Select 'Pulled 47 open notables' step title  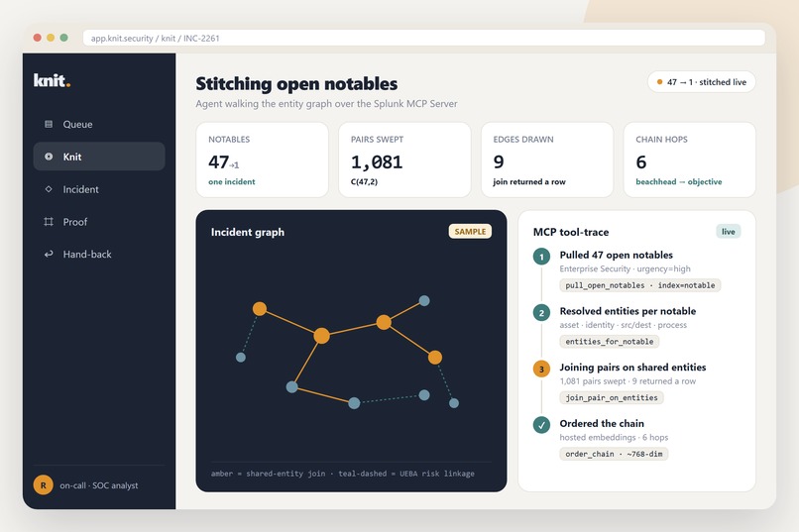click(616, 255)
